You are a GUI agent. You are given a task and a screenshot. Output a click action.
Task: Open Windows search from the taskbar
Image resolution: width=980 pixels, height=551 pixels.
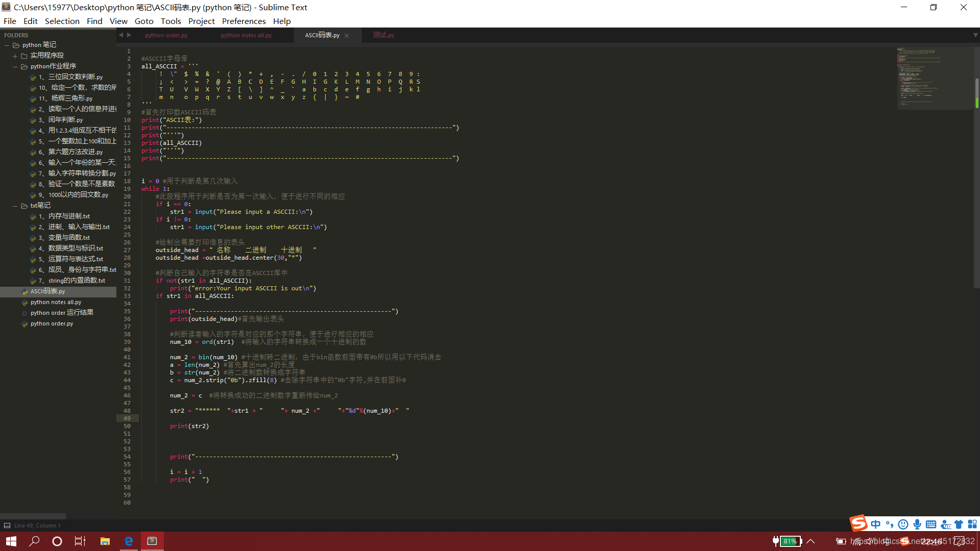[34, 541]
